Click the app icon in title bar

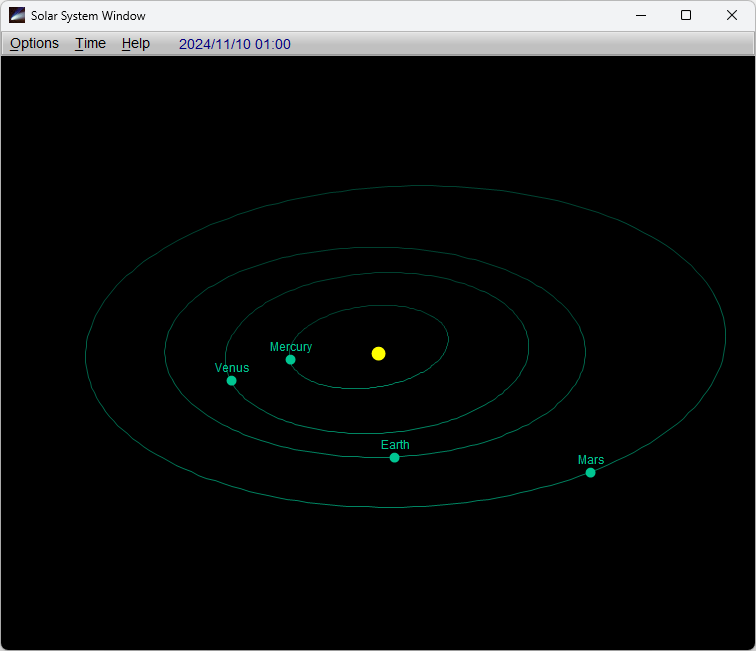[17, 15]
